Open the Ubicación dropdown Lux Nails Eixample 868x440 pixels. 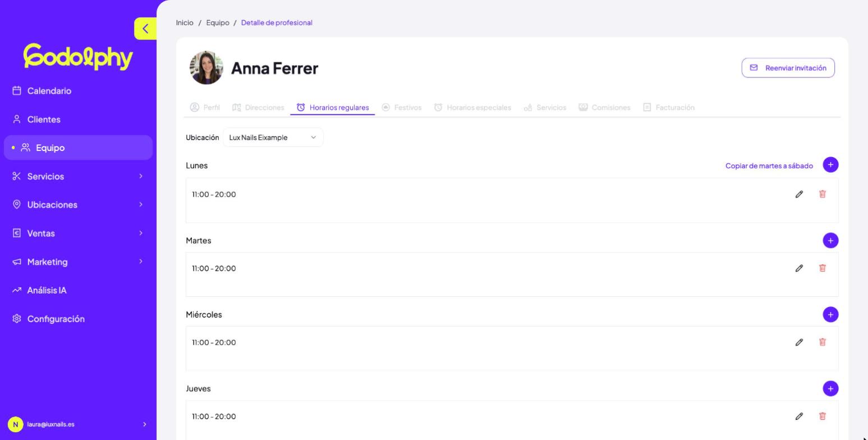pyautogui.click(x=273, y=137)
